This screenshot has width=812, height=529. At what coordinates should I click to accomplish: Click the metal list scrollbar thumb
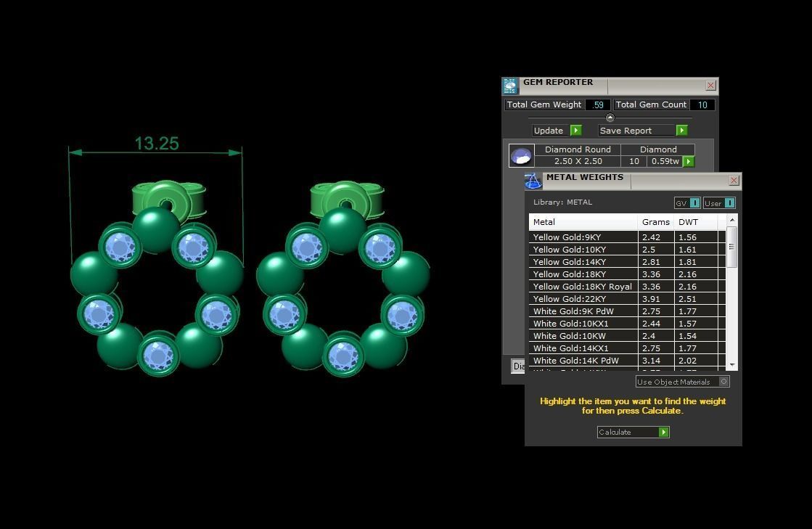tap(731, 247)
